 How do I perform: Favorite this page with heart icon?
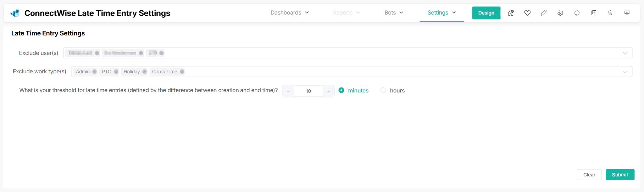(x=527, y=13)
